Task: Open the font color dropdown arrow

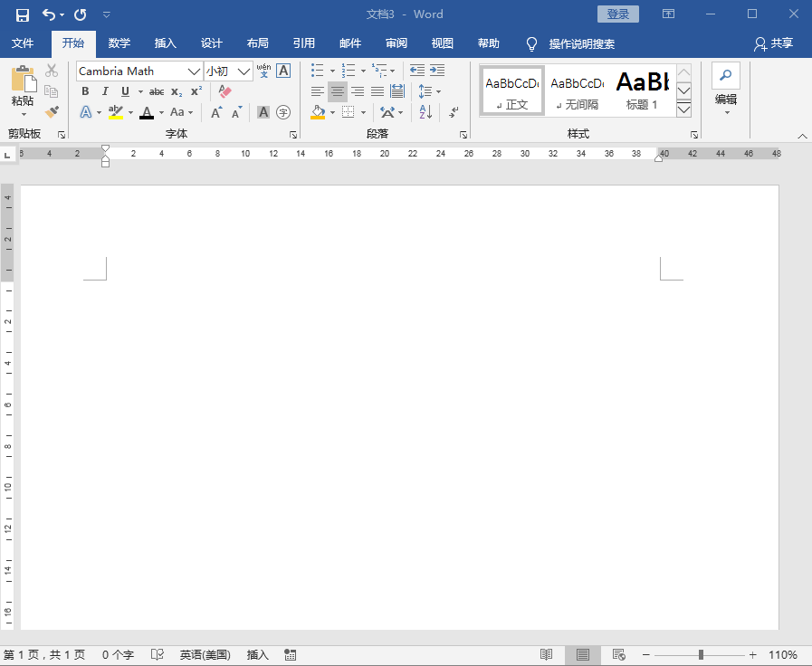Action: (161, 112)
